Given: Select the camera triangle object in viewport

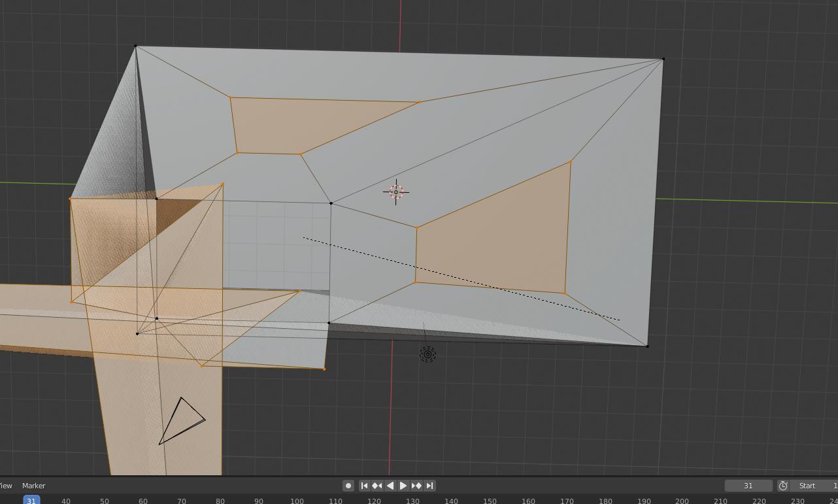Looking at the screenshot, I should pos(182,421).
